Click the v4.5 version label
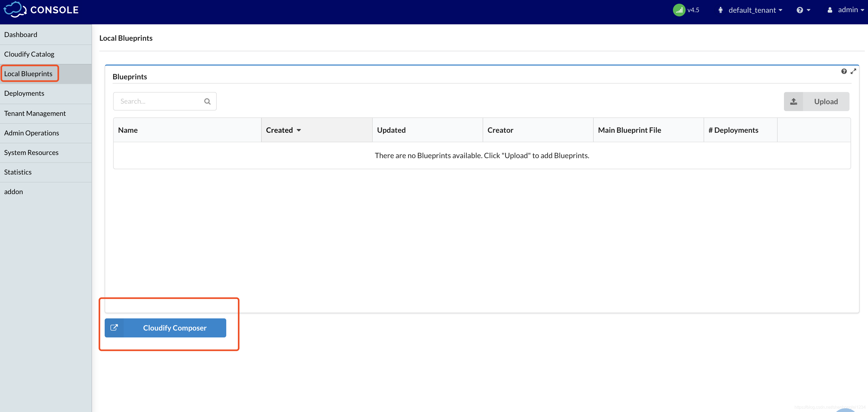The height and width of the screenshot is (412, 868). tap(693, 10)
